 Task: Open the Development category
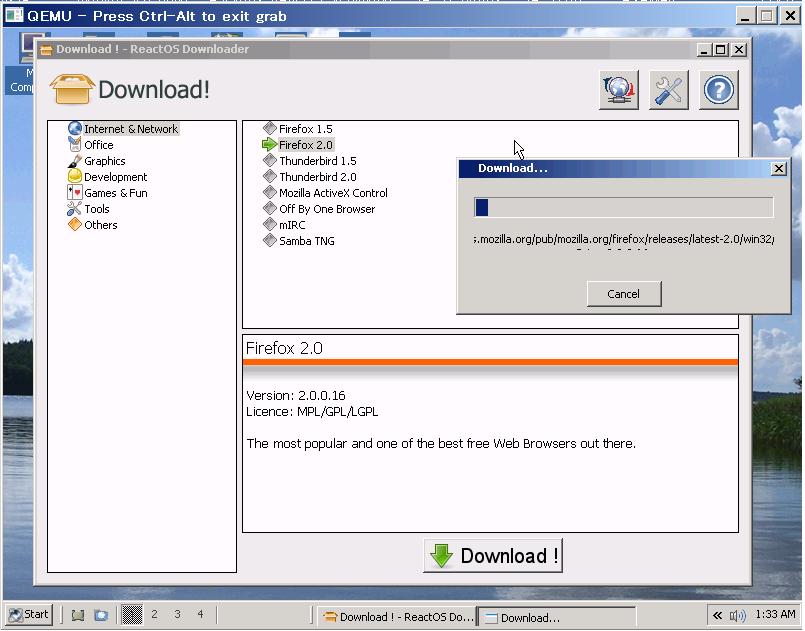(116, 177)
